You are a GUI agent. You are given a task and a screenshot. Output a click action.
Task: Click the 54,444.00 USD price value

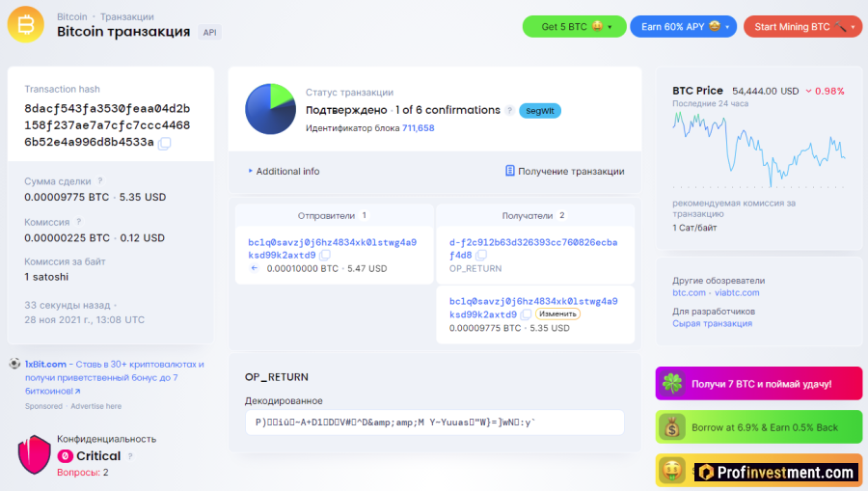click(765, 91)
